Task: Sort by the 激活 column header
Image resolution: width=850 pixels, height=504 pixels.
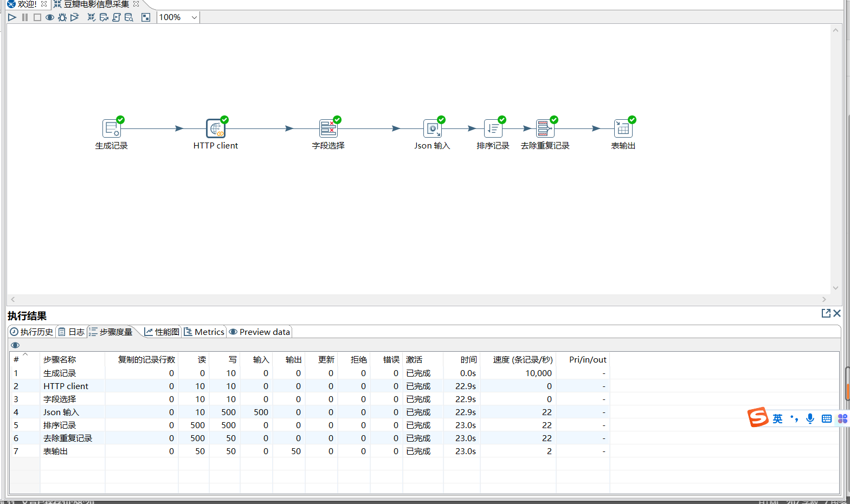Action: pyautogui.click(x=423, y=359)
